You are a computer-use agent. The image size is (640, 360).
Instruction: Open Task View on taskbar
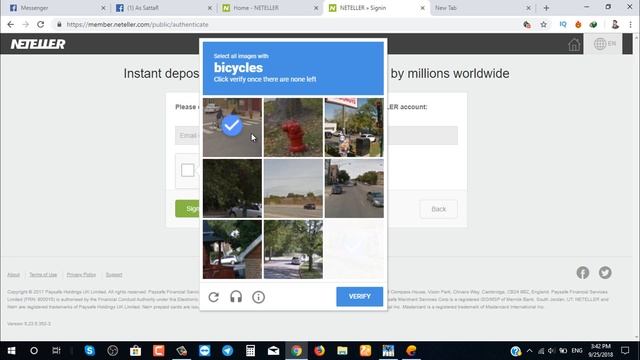tap(56, 351)
